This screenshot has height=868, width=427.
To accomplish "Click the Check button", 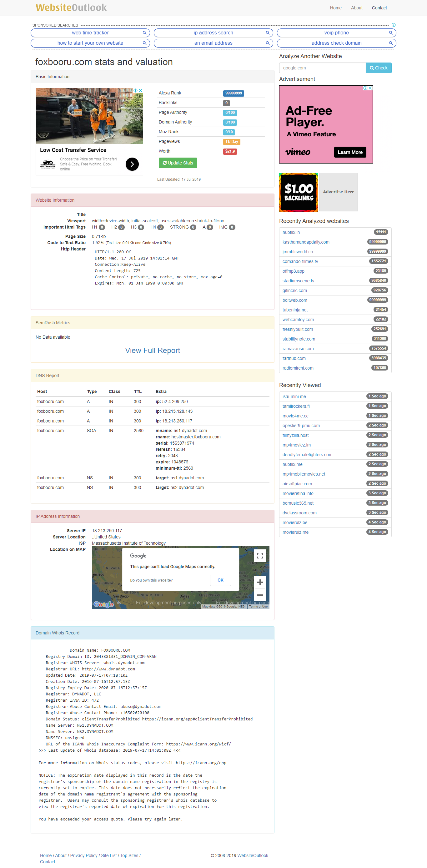I will (379, 68).
